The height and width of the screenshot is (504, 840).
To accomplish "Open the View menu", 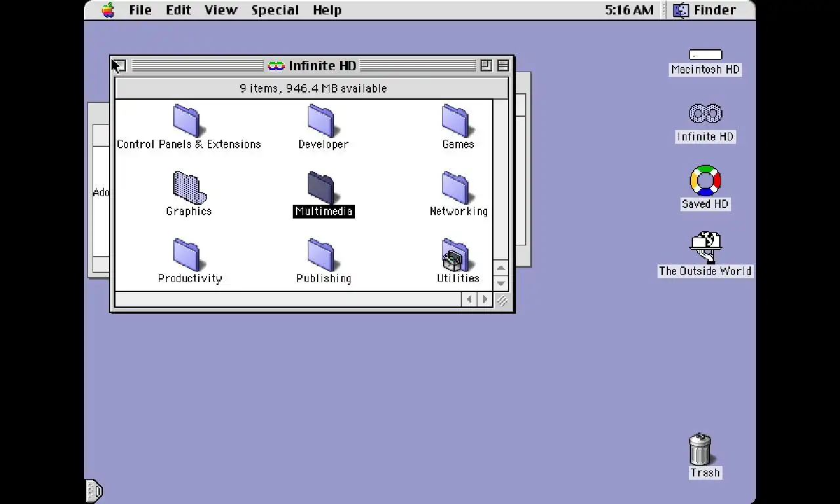I will click(x=220, y=10).
